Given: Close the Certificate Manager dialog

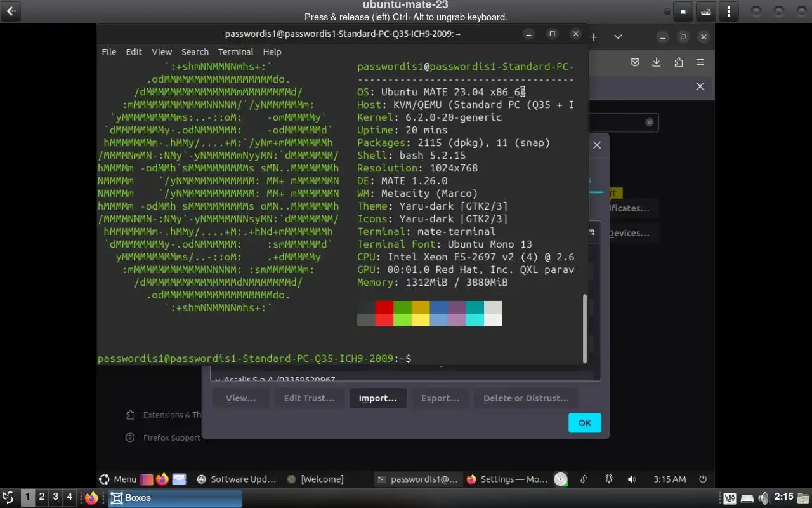Looking at the screenshot, I should (x=597, y=145).
